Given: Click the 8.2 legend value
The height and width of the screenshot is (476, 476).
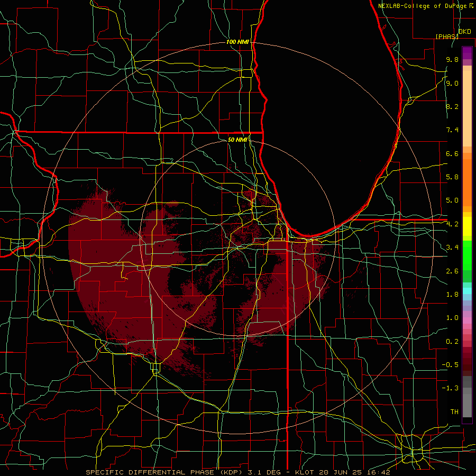Looking at the screenshot, I should click(452, 106).
